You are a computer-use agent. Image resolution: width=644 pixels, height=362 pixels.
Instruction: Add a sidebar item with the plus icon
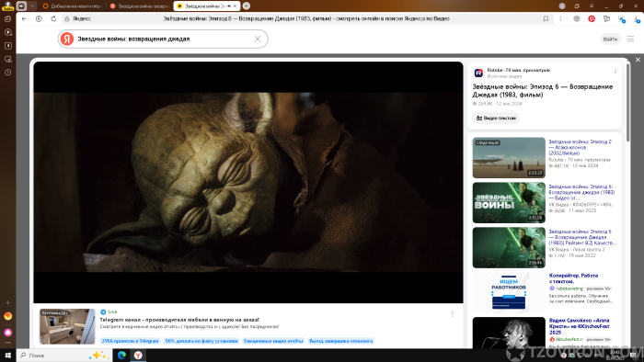[7, 302]
